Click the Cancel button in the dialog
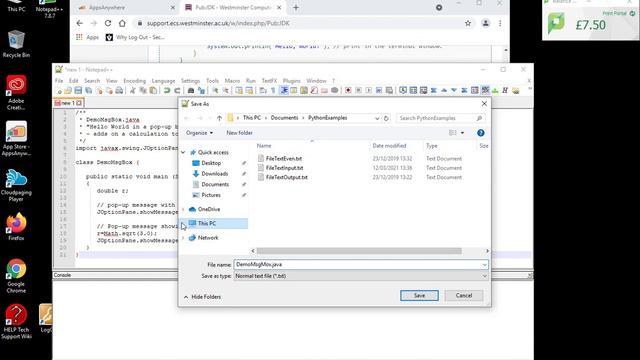This screenshot has width=640, height=360. (x=464, y=296)
